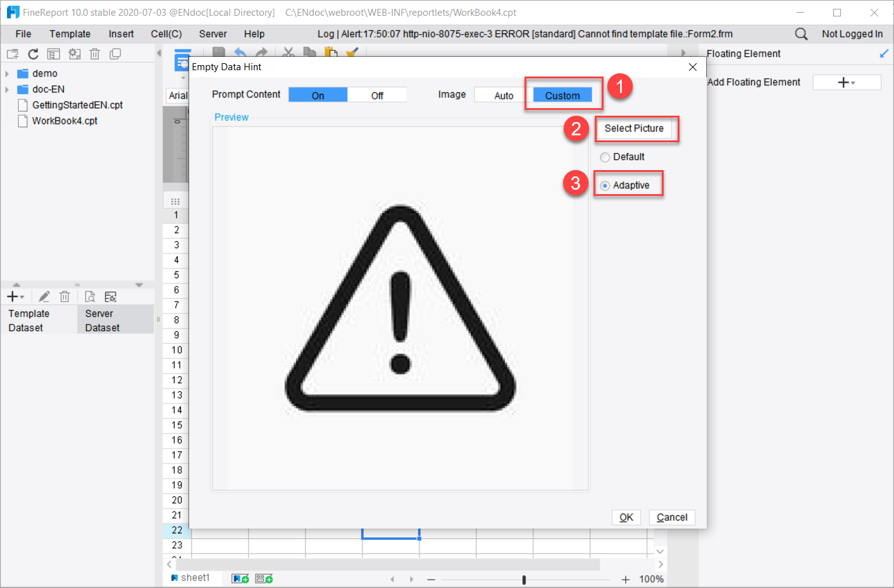Open the Template menu
This screenshot has width=894, height=588.
click(x=70, y=34)
